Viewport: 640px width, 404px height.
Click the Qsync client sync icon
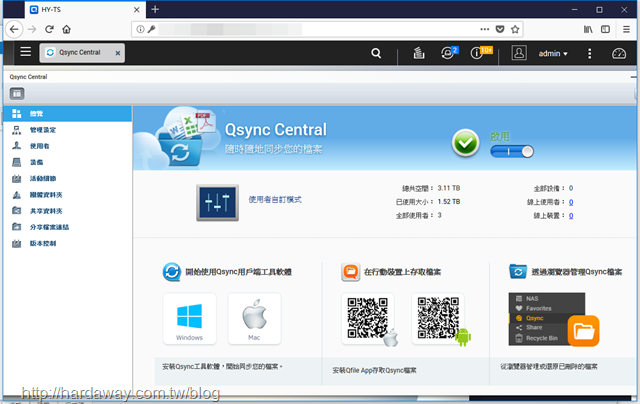pyautogui.click(x=172, y=272)
